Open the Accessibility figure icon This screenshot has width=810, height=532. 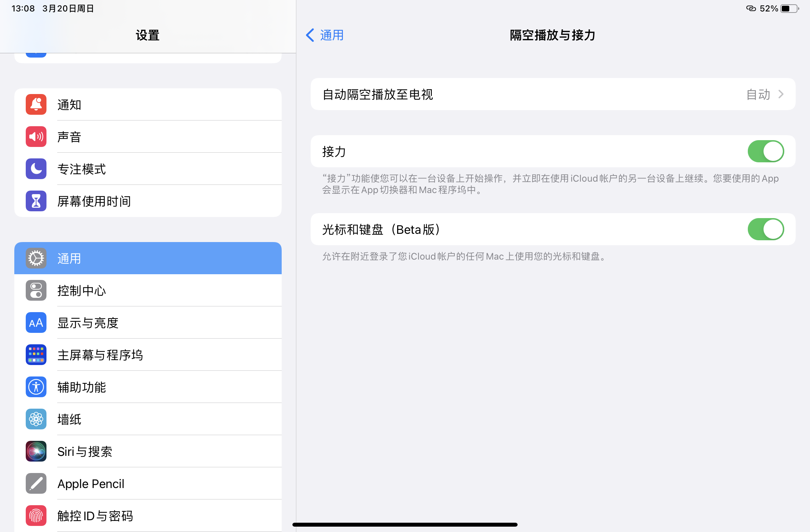point(36,387)
